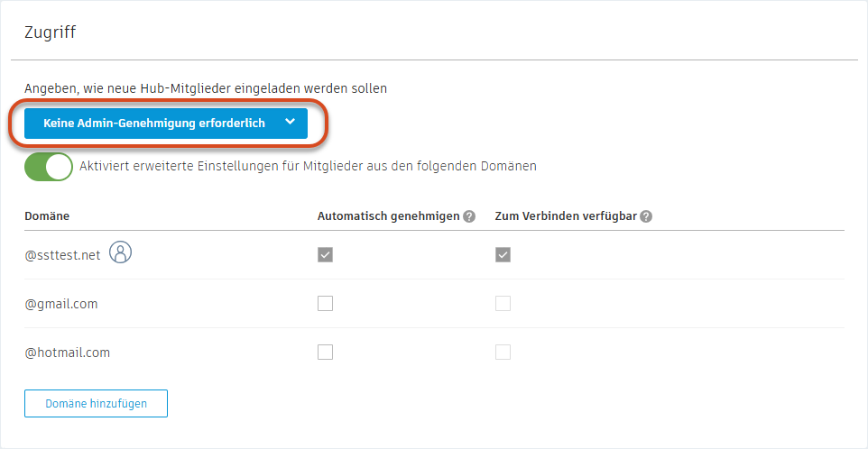
Task: Click the Zugriff section heading
Action: point(50,32)
